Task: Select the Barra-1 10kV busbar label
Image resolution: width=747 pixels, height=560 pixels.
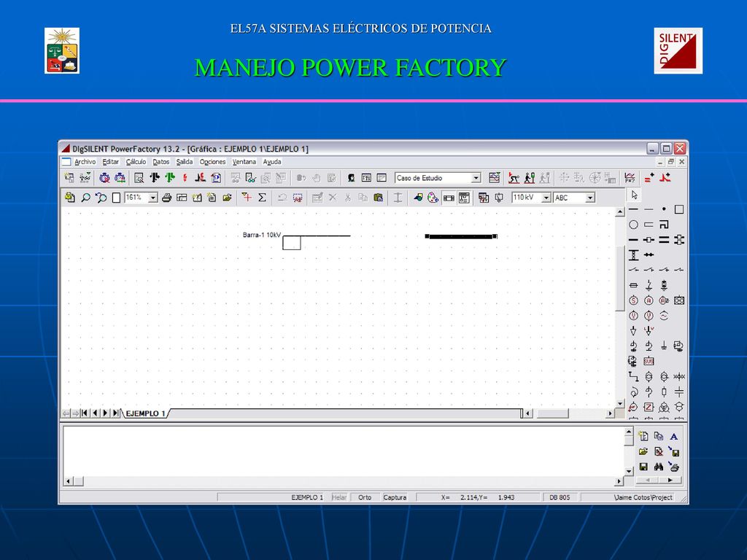Action: point(262,235)
